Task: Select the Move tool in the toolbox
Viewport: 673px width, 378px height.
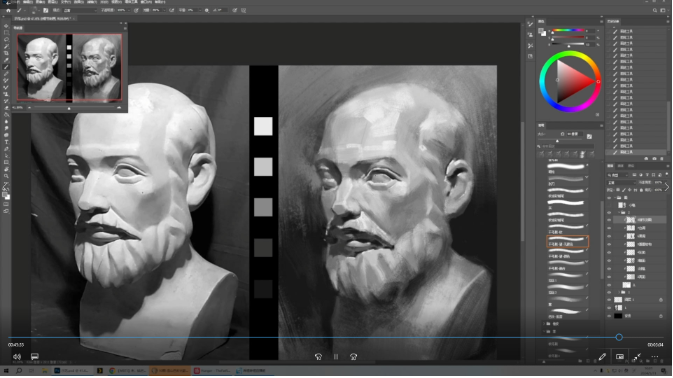Action: 6,26
